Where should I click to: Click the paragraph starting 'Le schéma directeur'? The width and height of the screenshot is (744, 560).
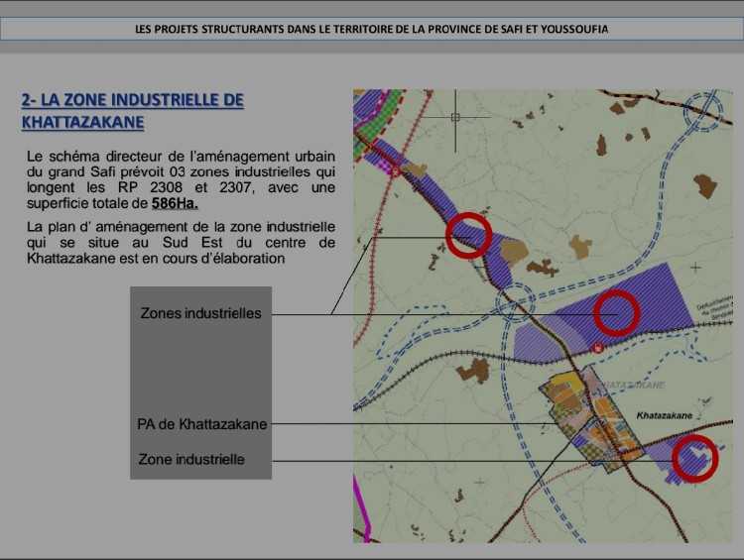coord(181,179)
